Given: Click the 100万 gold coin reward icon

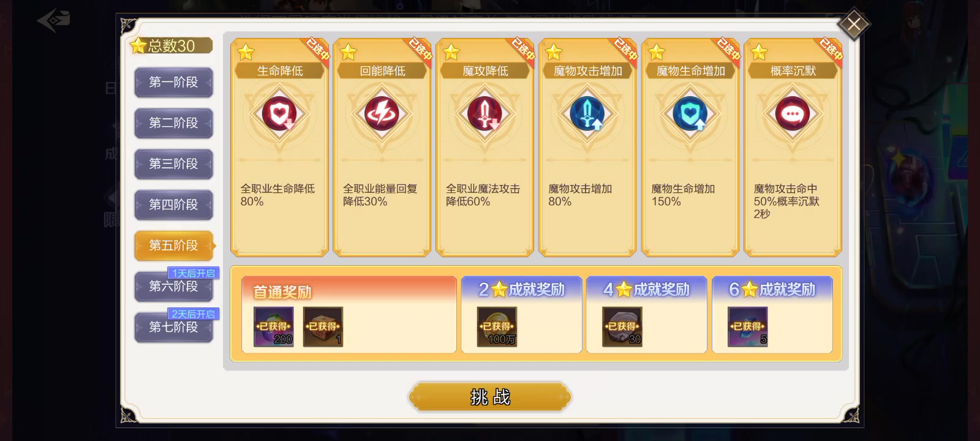Looking at the screenshot, I should coord(497,327).
